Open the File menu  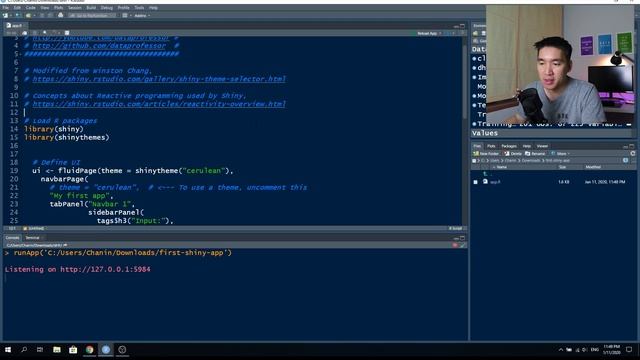[5, 8]
